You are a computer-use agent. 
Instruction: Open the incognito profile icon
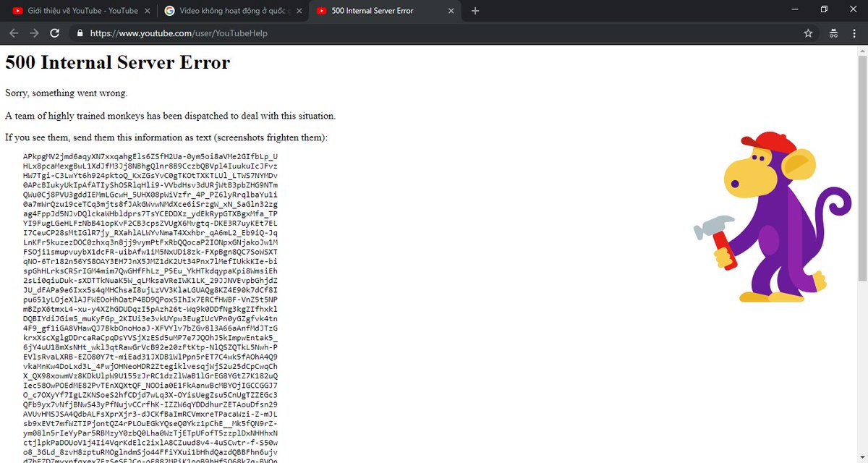click(x=833, y=33)
